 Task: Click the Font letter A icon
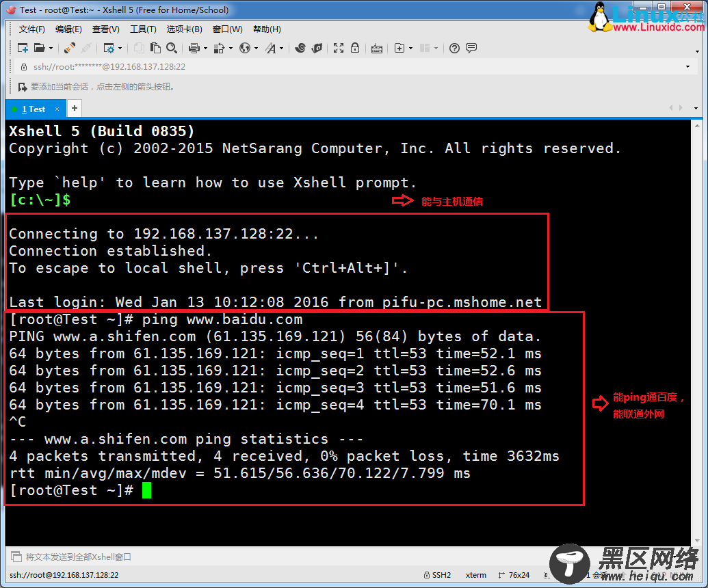270,48
